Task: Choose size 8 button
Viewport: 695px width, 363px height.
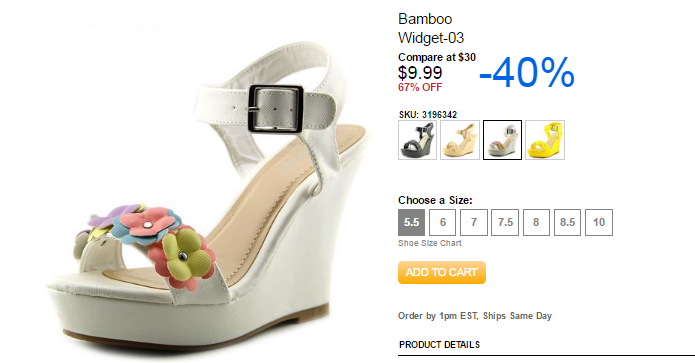Action: (x=536, y=222)
